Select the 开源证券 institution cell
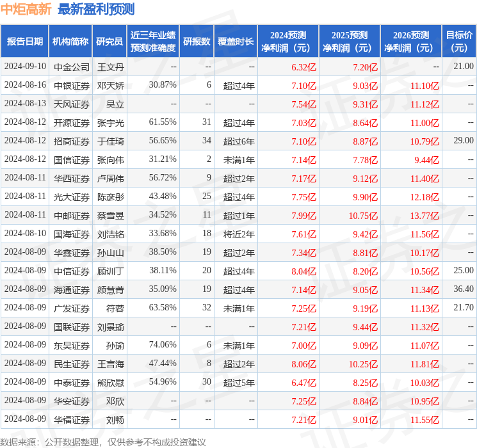The height and width of the screenshot is (448, 477). pos(72,123)
